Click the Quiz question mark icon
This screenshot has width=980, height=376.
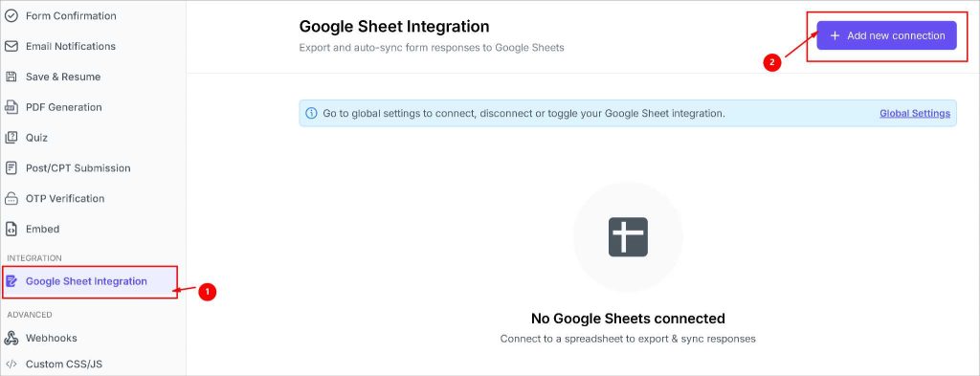(11, 138)
